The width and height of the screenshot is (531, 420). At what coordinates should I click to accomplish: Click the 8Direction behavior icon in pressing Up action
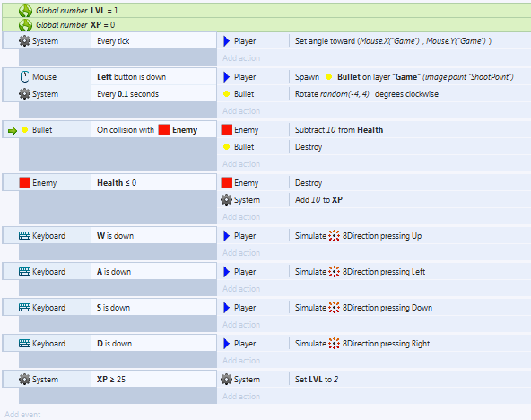334,236
